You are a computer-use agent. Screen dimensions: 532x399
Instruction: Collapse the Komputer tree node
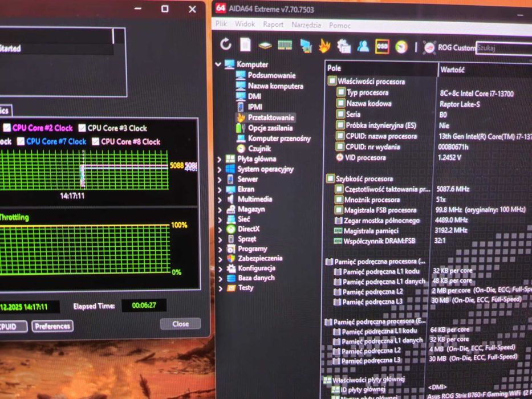[218, 64]
